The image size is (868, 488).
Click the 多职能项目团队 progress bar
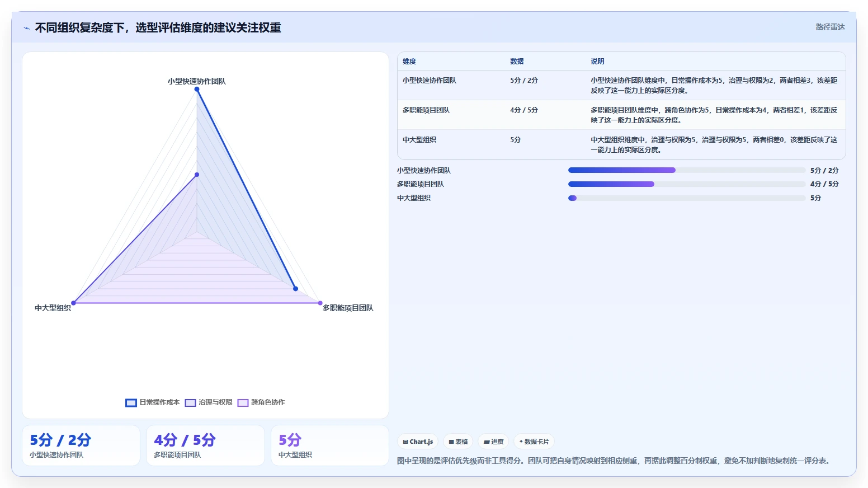[687, 184]
